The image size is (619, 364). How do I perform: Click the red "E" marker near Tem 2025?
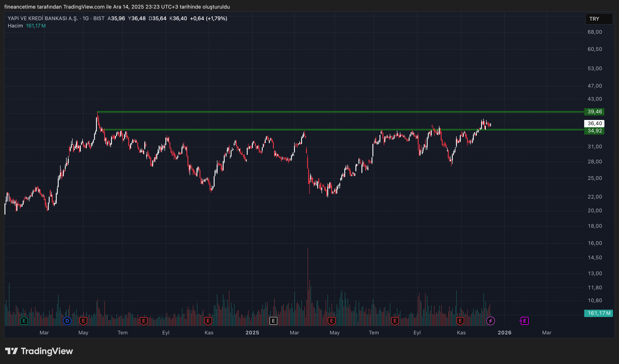395,321
